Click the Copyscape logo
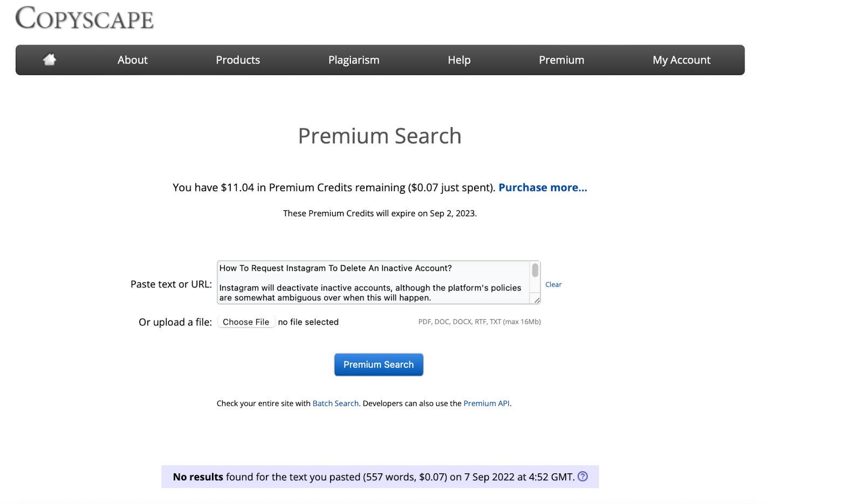The image size is (863, 504). pos(85,18)
